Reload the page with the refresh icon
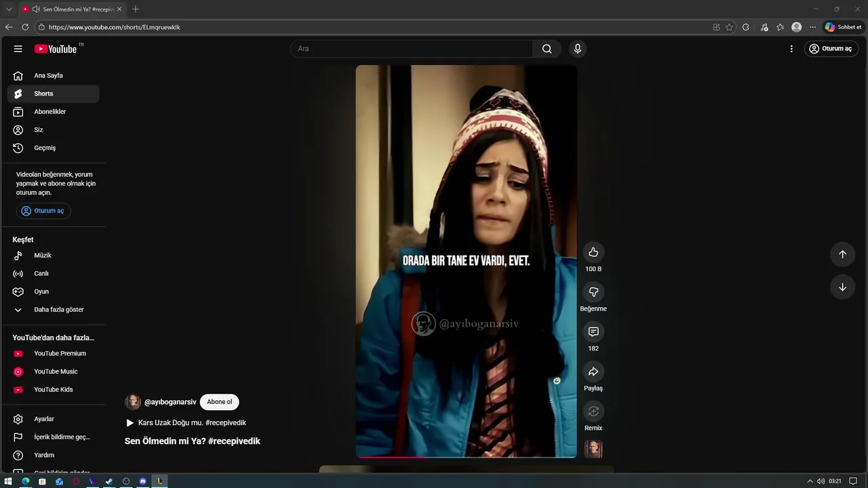 pyautogui.click(x=25, y=27)
